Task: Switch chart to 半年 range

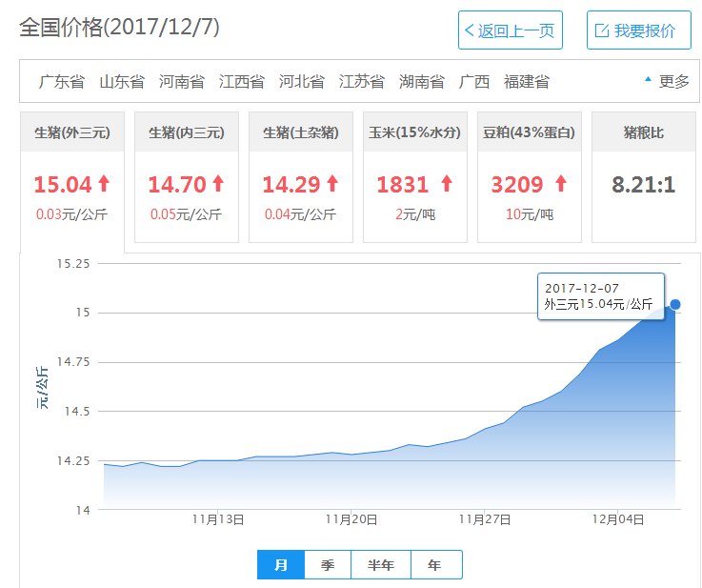Action: click(x=381, y=565)
